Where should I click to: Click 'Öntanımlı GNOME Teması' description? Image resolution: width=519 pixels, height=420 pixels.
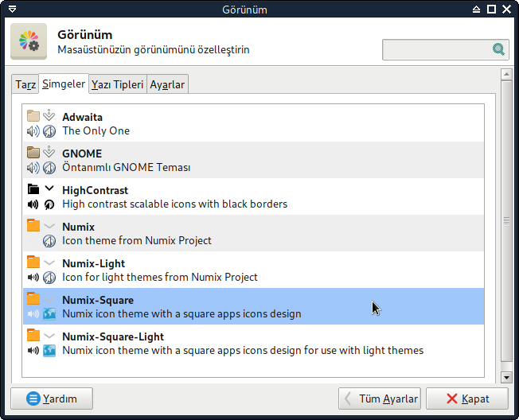(127, 167)
